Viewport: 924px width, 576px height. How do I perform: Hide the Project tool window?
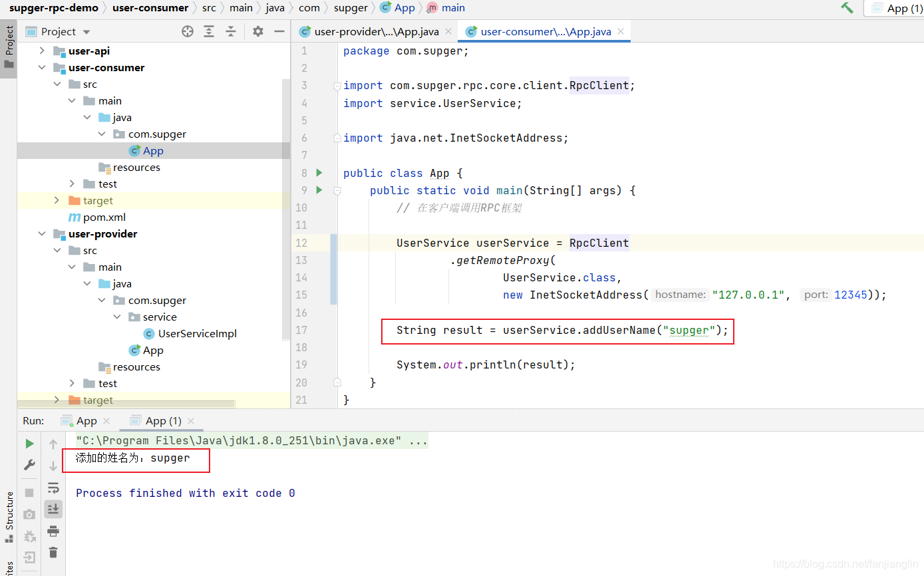(x=279, y=31)
